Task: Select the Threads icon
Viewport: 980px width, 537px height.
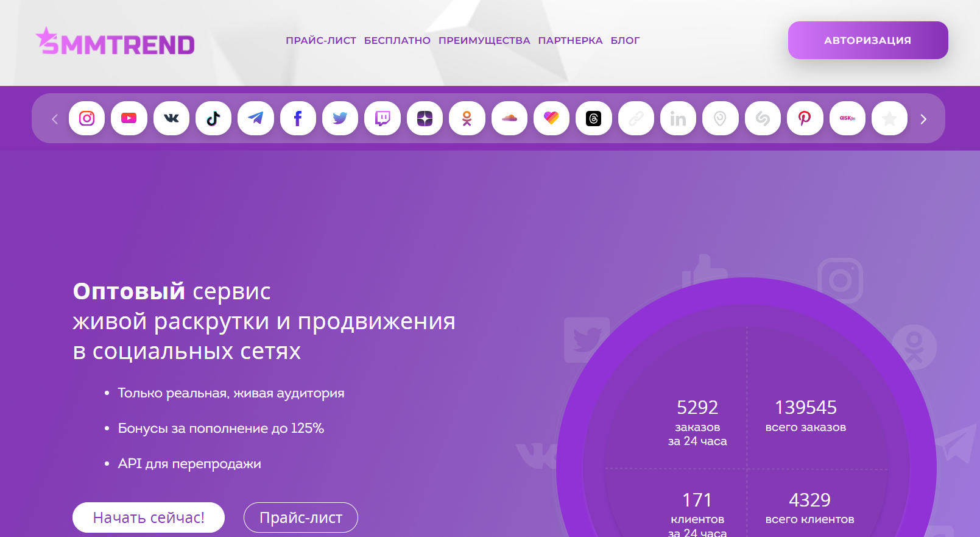Action: click(594, 118)
